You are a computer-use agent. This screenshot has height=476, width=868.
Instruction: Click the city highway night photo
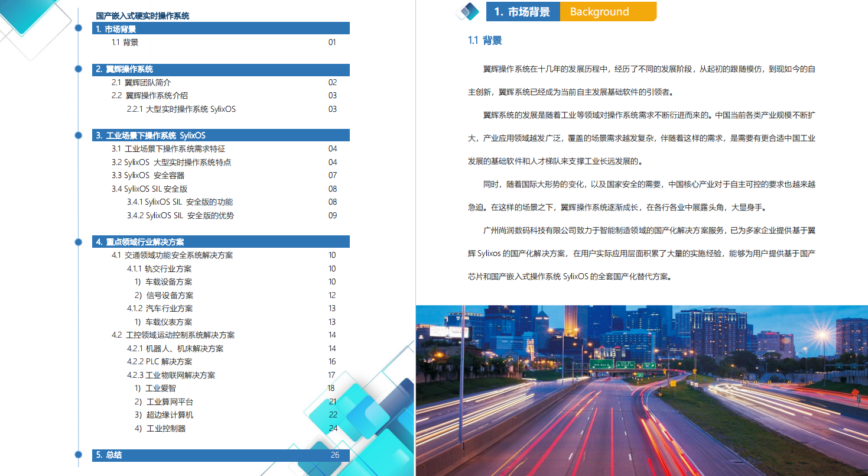[641, 390]
